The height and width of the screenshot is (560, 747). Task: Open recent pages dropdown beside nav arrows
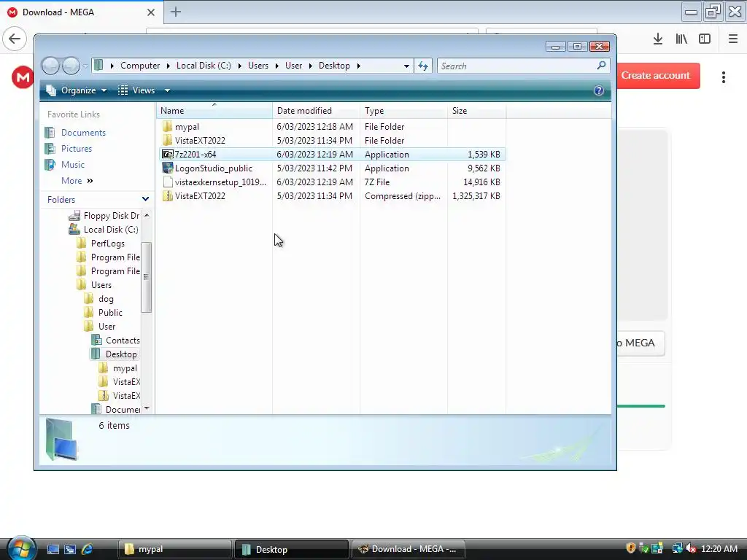pos(85,66)
